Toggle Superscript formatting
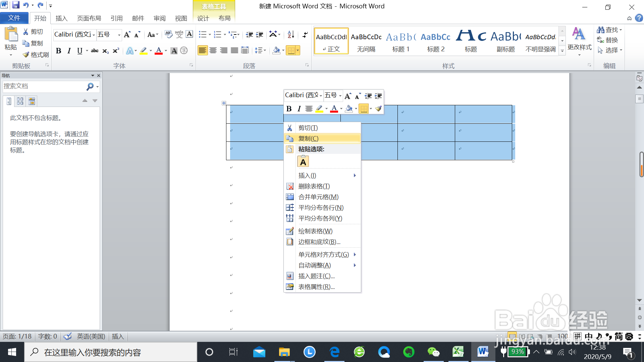The width and height of the screenshot is (644, 362). (116, 51)
